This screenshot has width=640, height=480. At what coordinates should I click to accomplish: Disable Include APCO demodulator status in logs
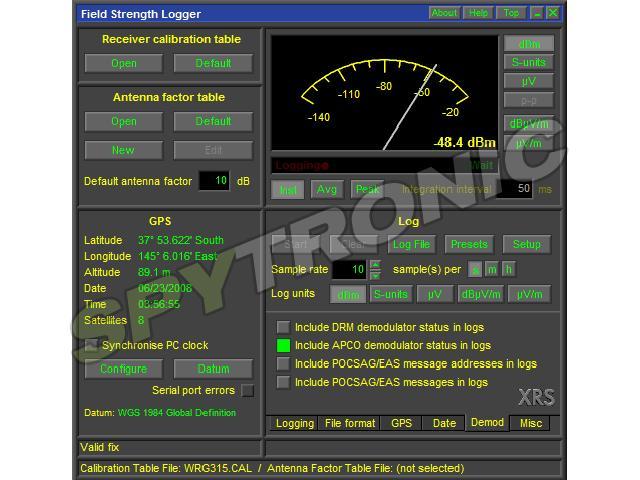click(x=283, y=345)
